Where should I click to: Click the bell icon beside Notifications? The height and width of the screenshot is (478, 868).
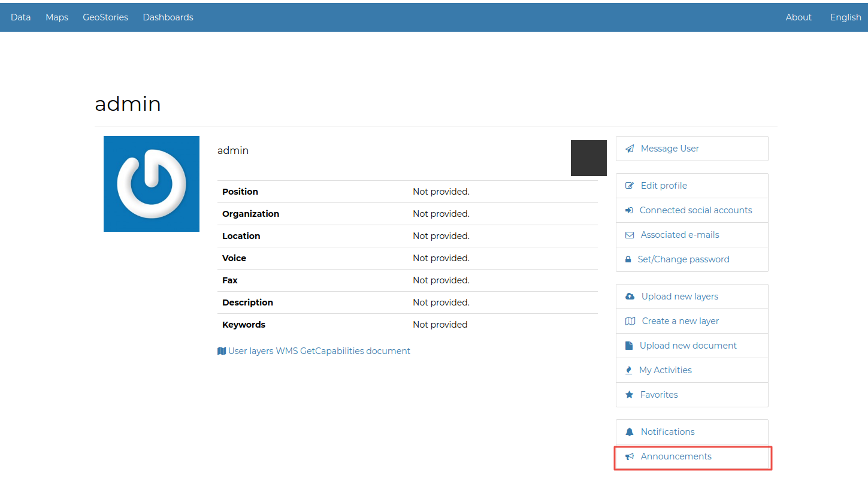tap(630, 432)
